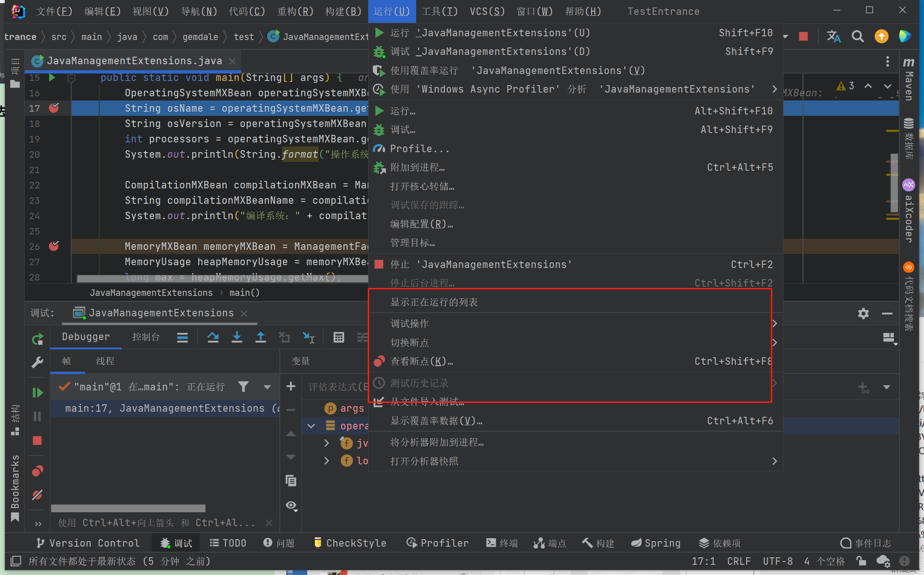Image resolution: width=924 pixels, height=575 pixels.
Task: Click the Step Out debugger icon
Action: click(x=261, y=337)
